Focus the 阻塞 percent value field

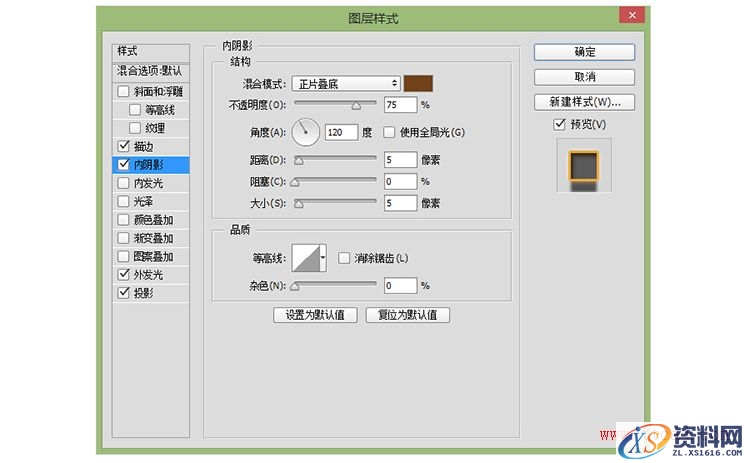point(400,182)
